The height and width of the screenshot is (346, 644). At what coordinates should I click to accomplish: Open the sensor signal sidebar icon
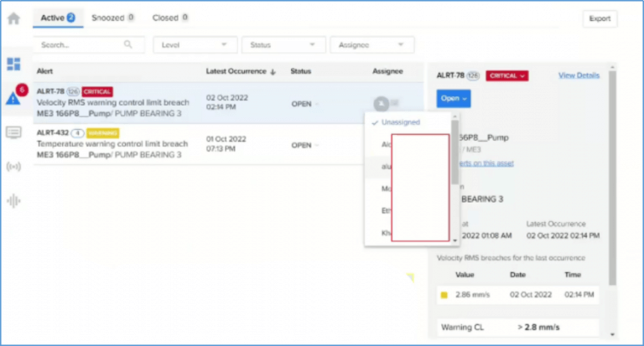(13, 166)
